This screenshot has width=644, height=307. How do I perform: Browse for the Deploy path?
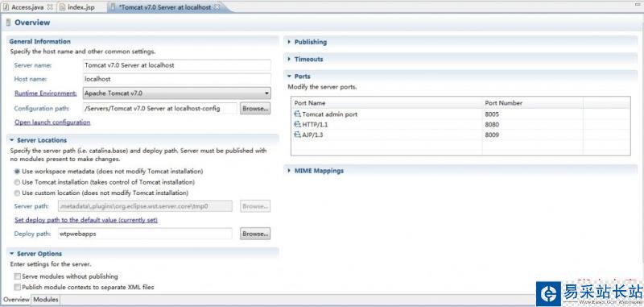click(255, 234)
